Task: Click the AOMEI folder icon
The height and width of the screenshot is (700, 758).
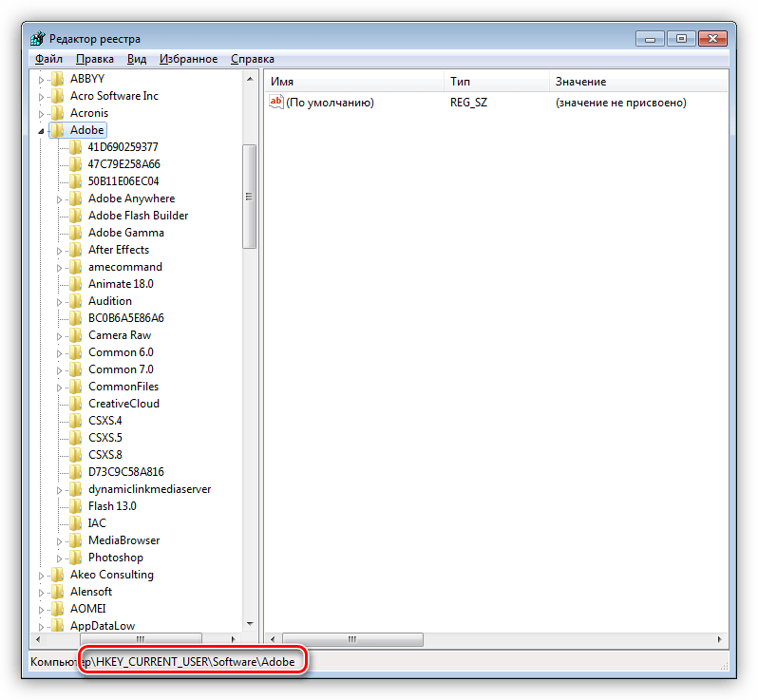Action: click(58, 609)
